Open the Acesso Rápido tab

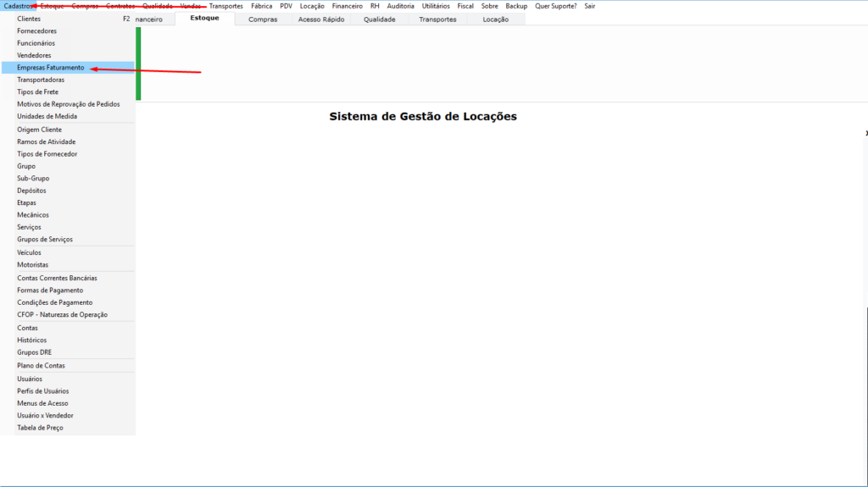[321, 19]
